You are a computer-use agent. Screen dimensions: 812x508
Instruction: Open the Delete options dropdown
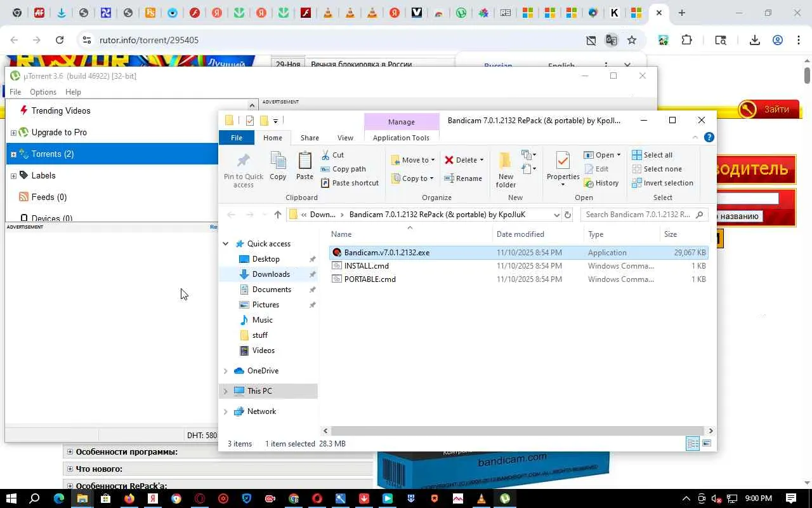point(481,160)
